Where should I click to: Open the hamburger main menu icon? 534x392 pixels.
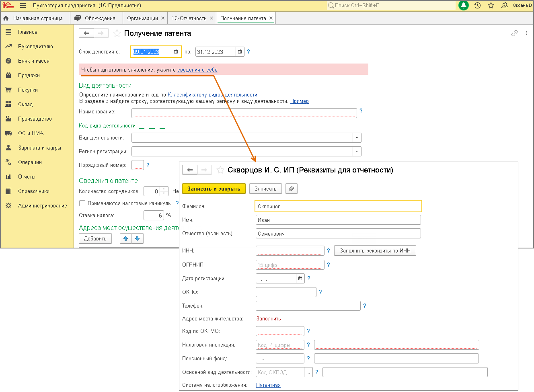(23, 6)
